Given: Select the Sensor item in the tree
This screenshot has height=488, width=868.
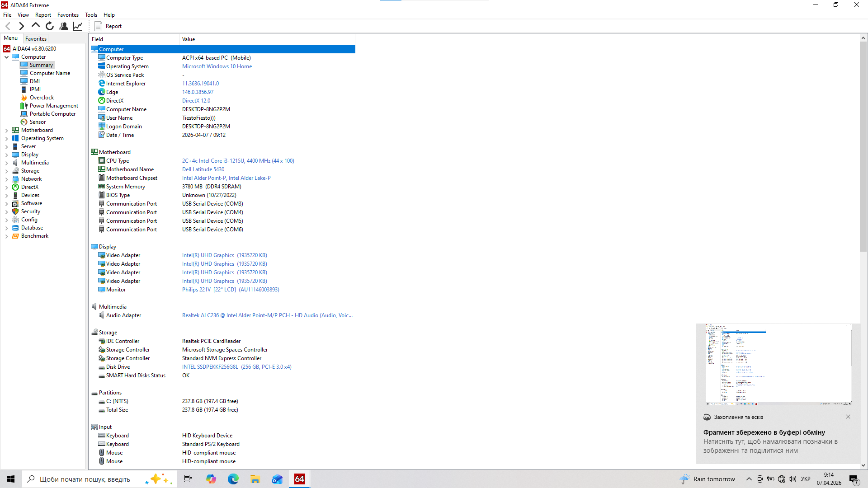Looking at the screenshot, I should coord(38,122).
